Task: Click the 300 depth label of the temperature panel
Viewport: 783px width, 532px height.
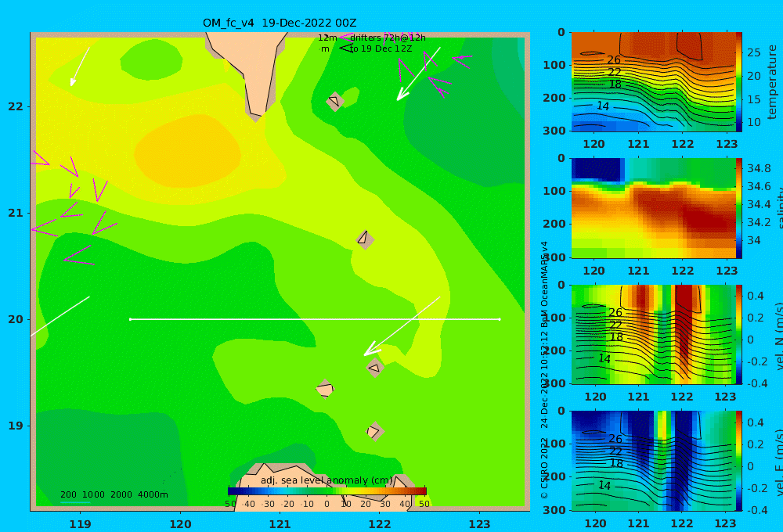Action: [555, 131]
